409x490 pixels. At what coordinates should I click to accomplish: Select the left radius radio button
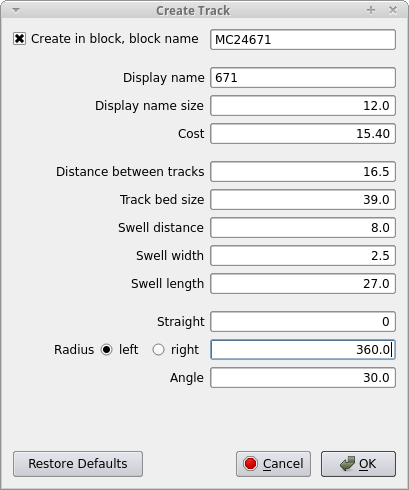[106, 350]
